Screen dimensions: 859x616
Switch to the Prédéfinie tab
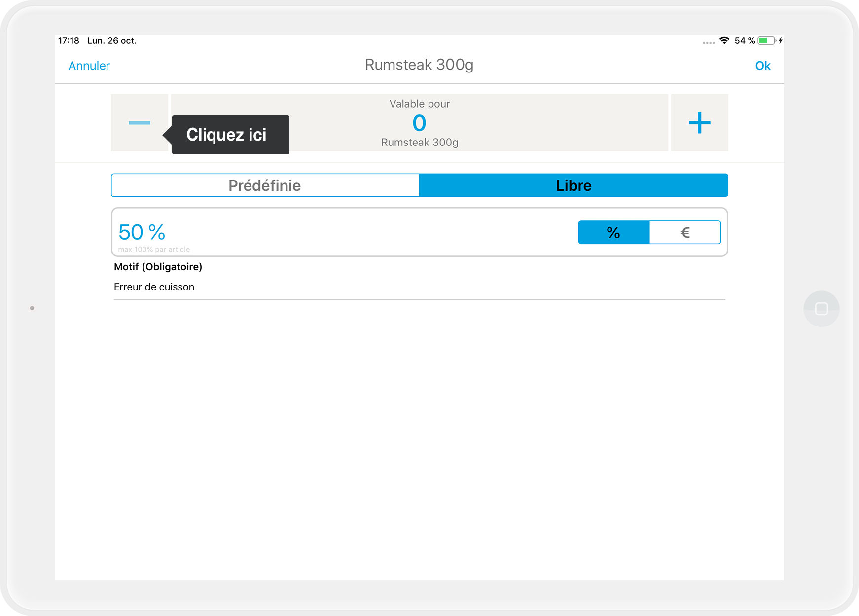pyautogui.click(x=265, y=185)
